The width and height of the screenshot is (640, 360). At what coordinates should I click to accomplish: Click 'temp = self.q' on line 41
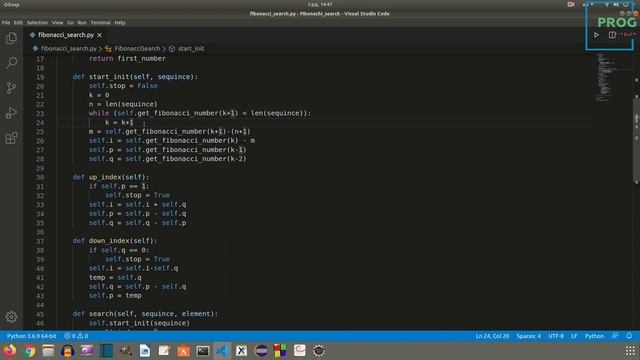coord(115,278)
